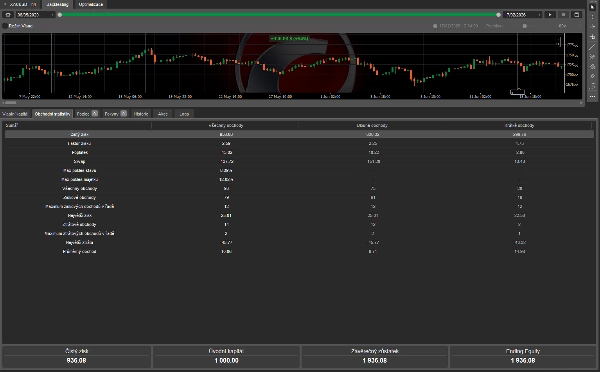Click the window layout icon next to stop

click(x=576, y=15)
